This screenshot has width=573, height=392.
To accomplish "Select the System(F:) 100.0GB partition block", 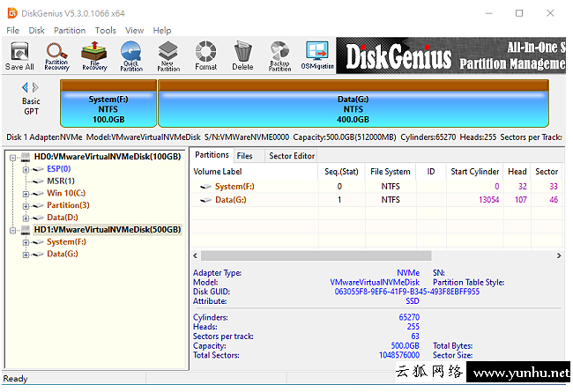I will [x=108, y=104].
